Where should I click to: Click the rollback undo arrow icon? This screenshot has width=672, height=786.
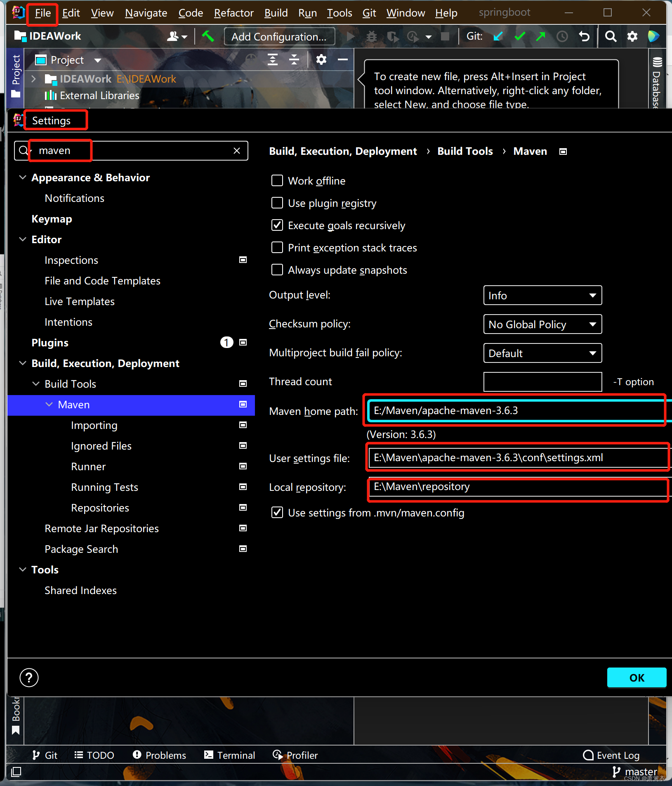pos(584,36)
